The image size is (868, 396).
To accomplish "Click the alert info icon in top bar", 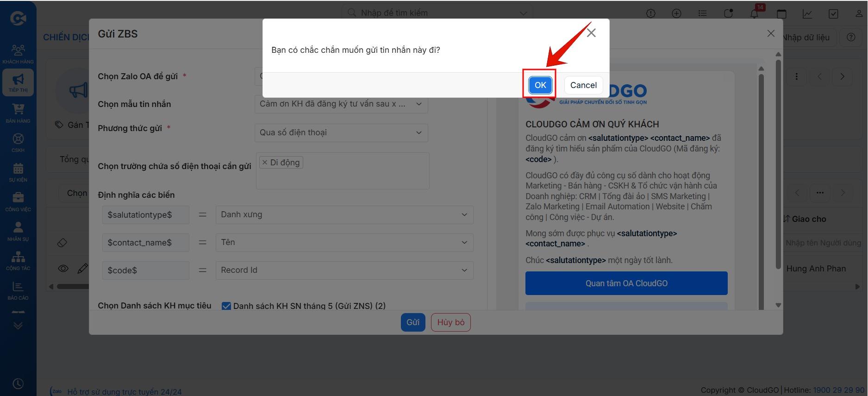I will [x=651, y=13].
